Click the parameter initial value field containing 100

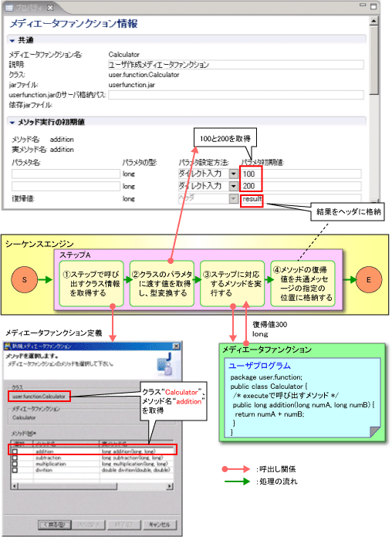click(301, 174)
